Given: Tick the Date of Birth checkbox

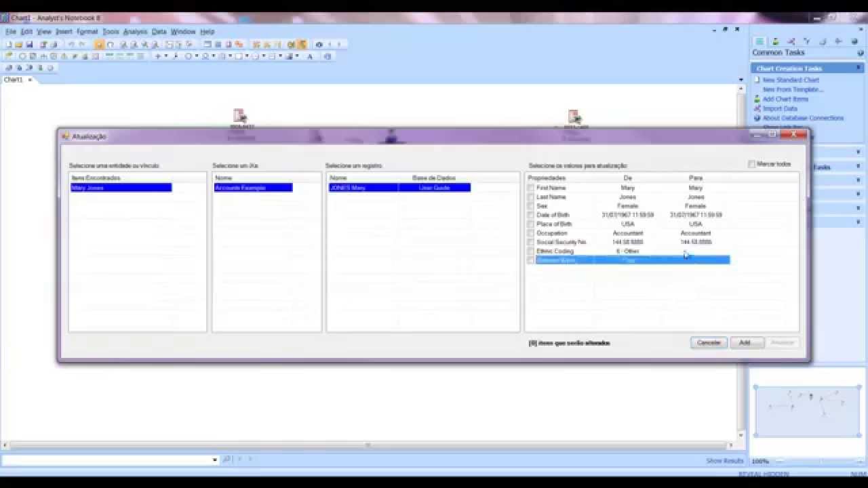Looking at the screenshot, I should coord(530,215).
